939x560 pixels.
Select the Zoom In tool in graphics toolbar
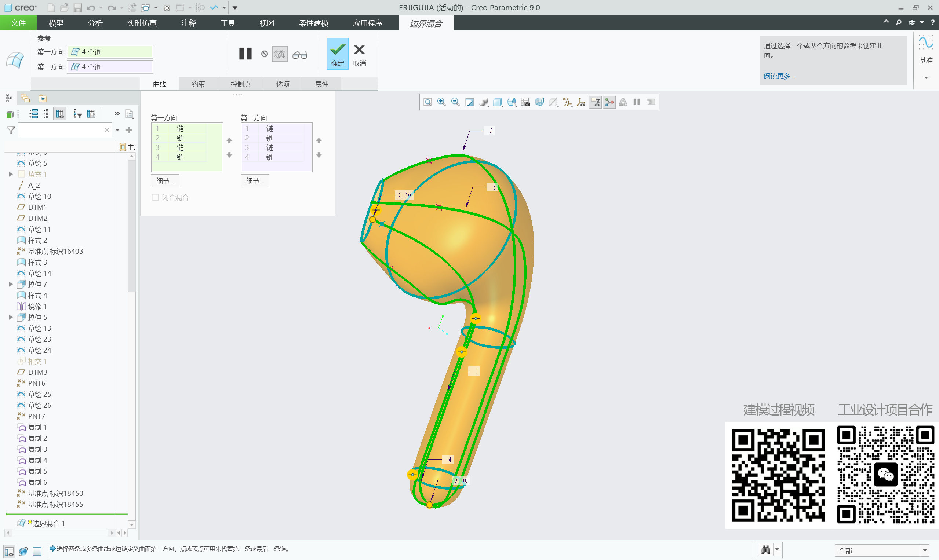click(441, 102)
